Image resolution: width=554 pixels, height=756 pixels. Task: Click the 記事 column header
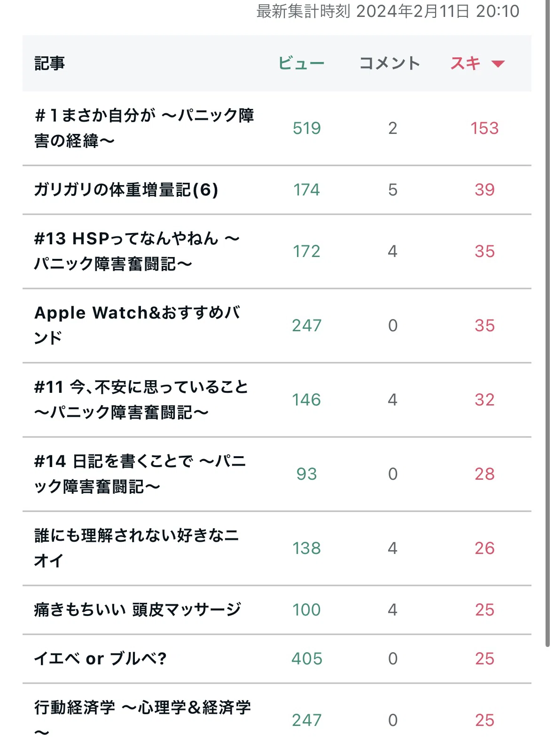49,63
